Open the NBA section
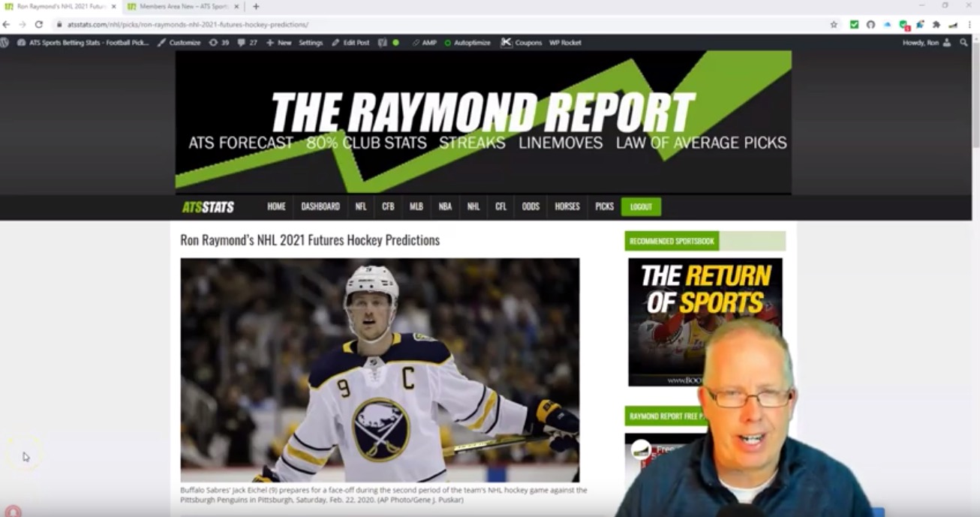The height and width of the screenshot is (517, 980). [445, 206]
